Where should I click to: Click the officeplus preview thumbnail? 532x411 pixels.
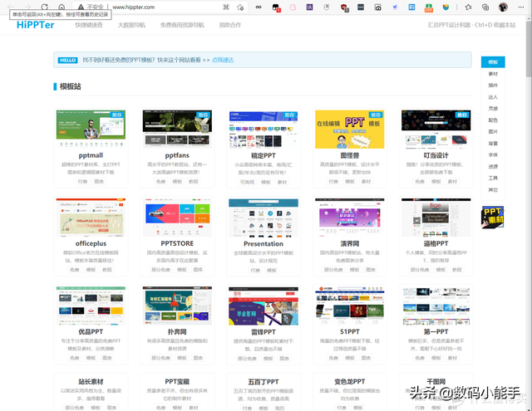click(x=91, y=218)
